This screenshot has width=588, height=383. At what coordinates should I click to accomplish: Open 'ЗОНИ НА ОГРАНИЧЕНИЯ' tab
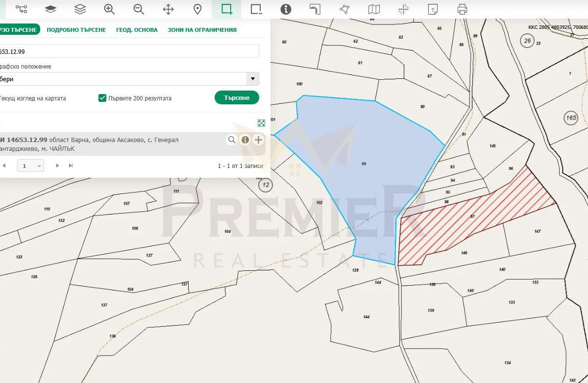pos(202,30)
